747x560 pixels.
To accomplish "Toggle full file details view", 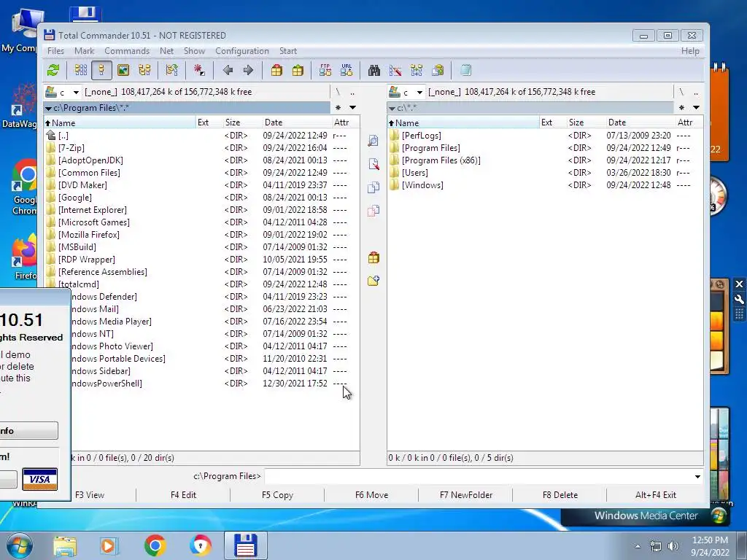I will pos(101,71).
